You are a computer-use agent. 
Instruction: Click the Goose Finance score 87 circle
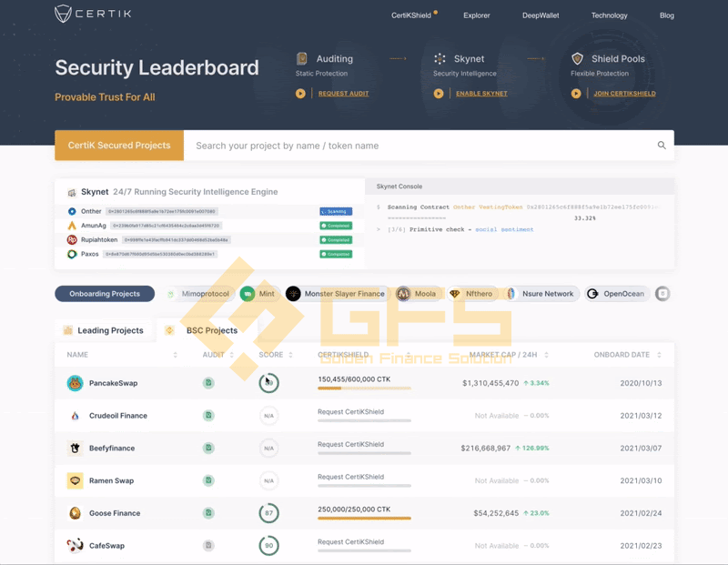[x=268, y=513]
